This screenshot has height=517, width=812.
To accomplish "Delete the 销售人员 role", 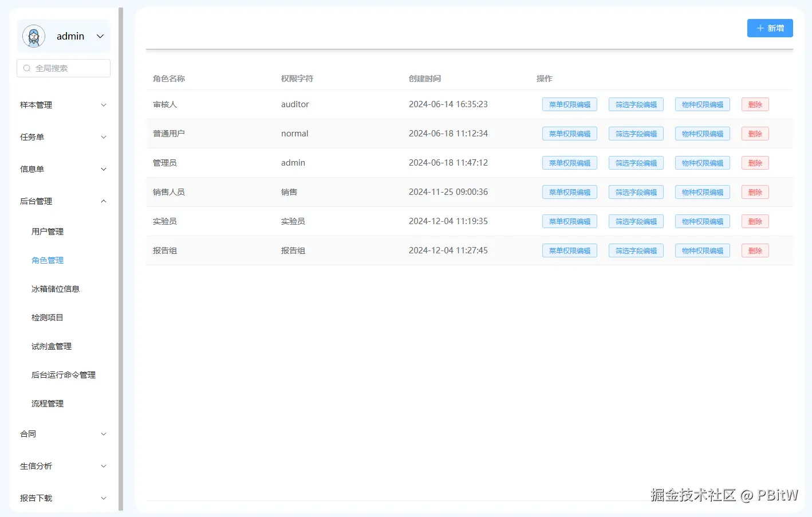I will point(755,192).
